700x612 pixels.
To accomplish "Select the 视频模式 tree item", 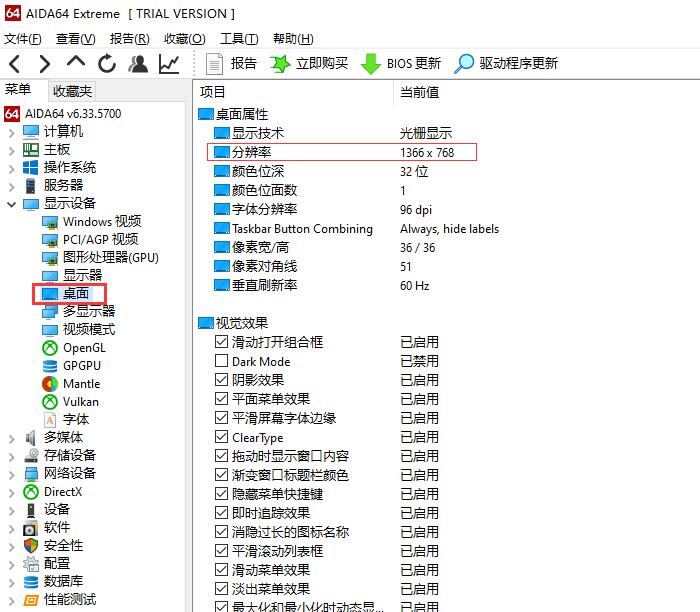I will pos(79,329).
